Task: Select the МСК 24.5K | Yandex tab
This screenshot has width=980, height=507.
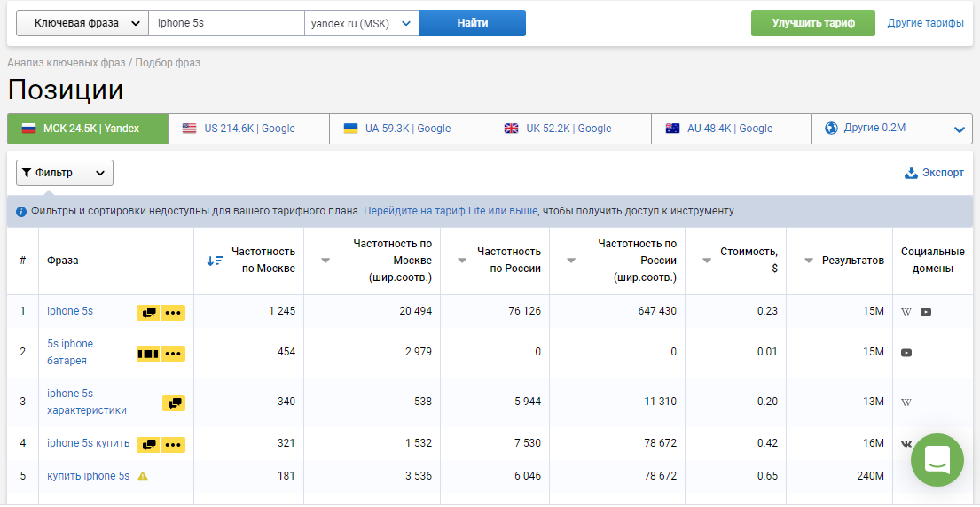Action: pos(88,129)
